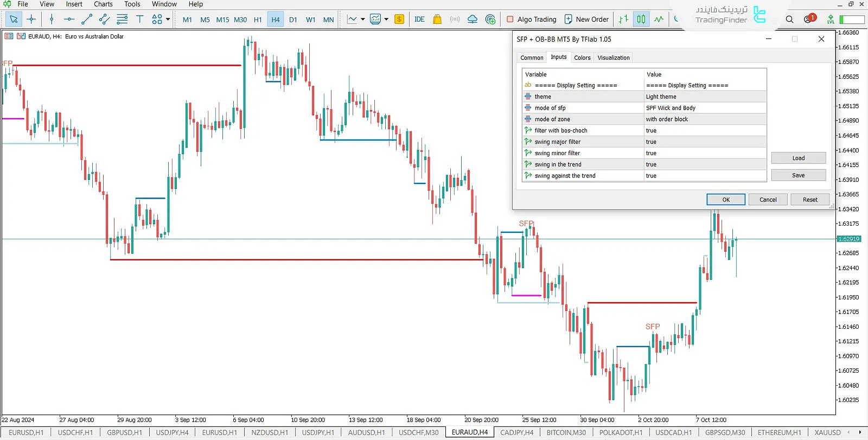
Task: Open the 'theme' value Light theme dropdown
Action: (x=705, y=97)
